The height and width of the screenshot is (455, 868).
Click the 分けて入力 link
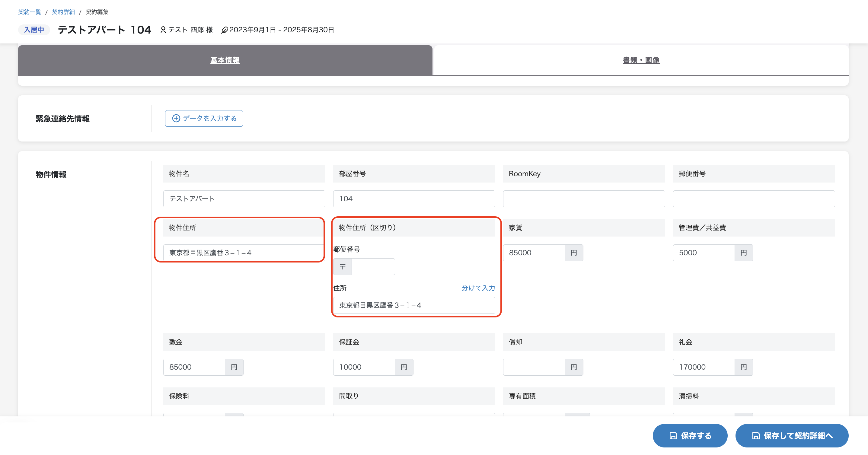pyautogui.click(x=478, y=288)
